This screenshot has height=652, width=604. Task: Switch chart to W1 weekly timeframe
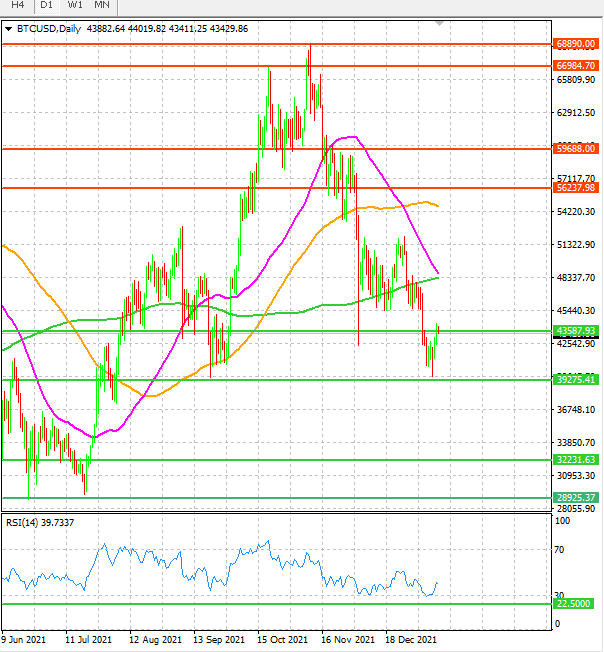coord(75,5)
